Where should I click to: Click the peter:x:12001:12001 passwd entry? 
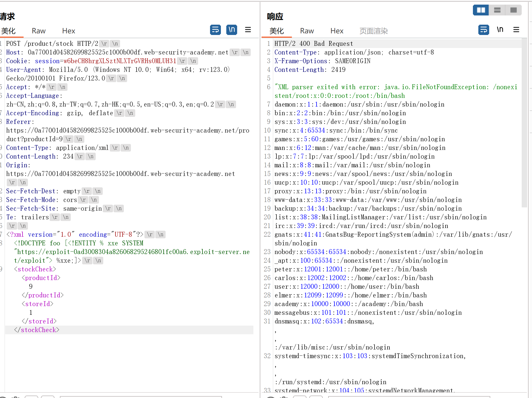(351, 269)
